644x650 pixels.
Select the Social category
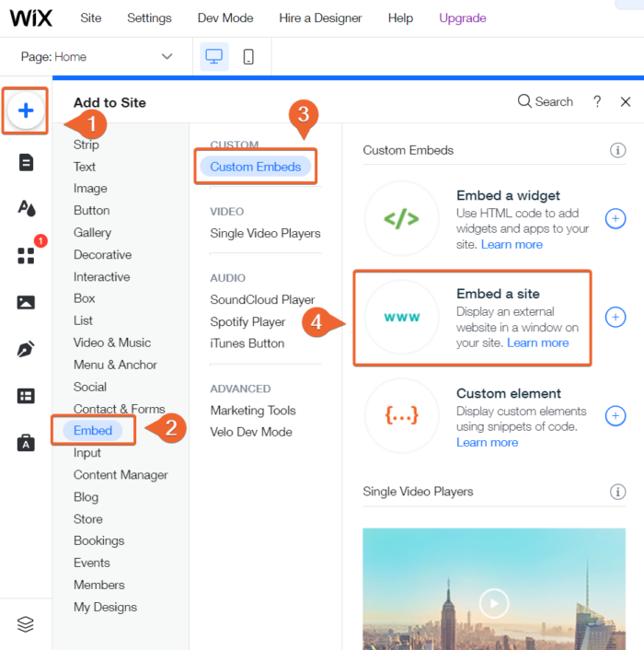pos(90,387)
